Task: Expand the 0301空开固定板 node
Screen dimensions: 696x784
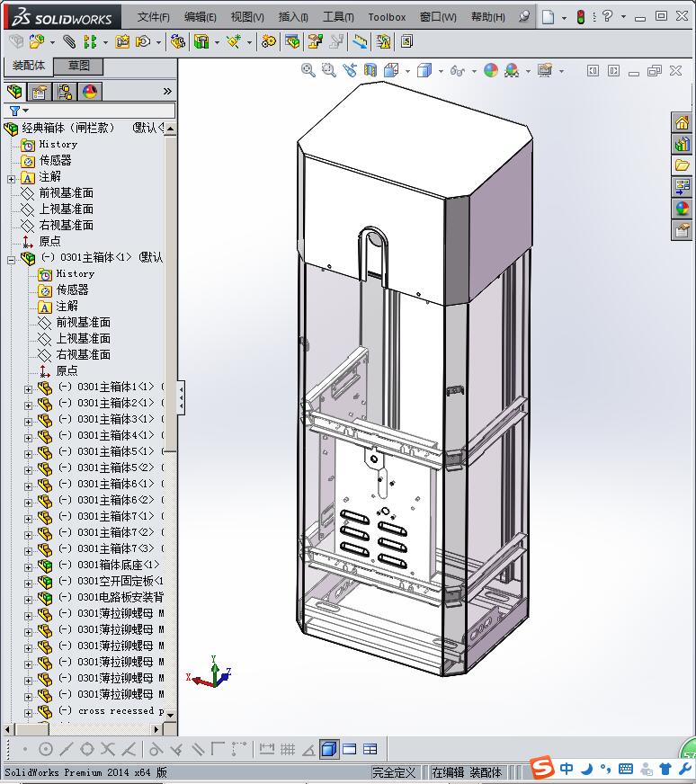Action: [x=28, y=583]
